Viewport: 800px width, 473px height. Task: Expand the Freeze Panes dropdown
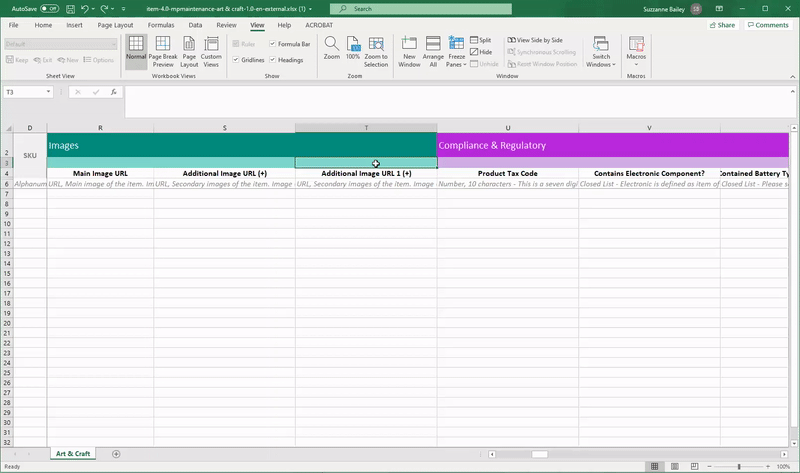point(456,52)
